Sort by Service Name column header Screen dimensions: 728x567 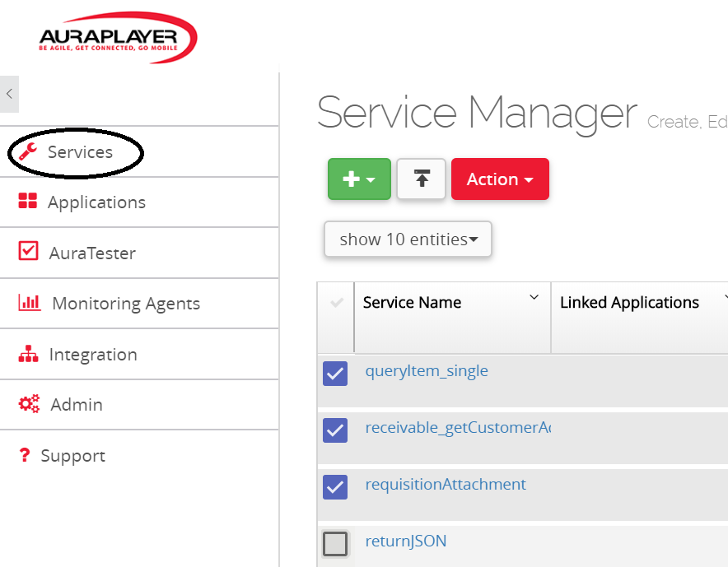tap(413, 303)
